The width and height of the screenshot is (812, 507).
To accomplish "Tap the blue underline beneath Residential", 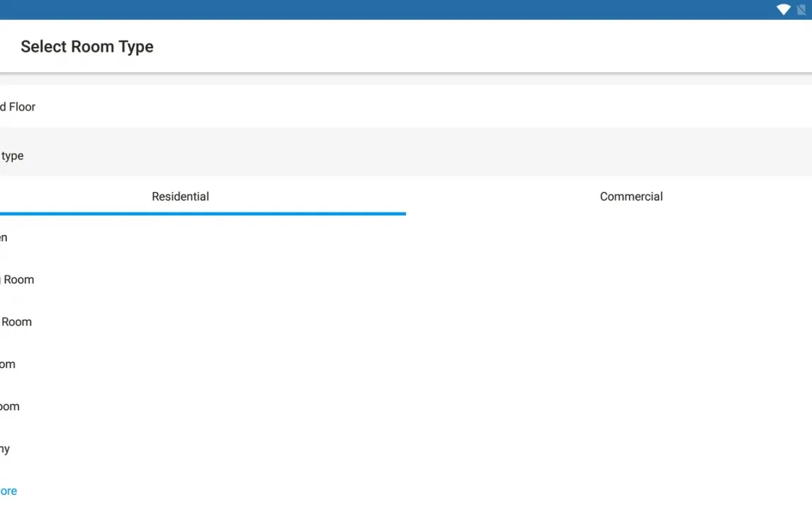I will pyautogui.click(x=203, y=213).
